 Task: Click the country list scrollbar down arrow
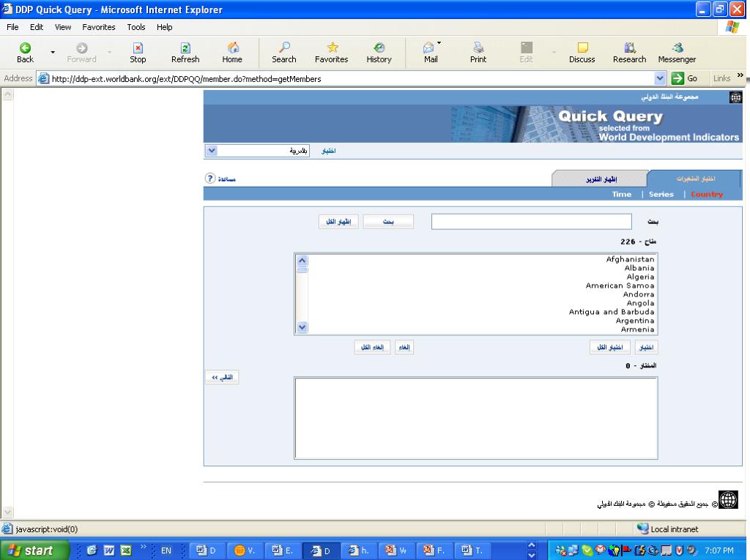tap(302, 327)
